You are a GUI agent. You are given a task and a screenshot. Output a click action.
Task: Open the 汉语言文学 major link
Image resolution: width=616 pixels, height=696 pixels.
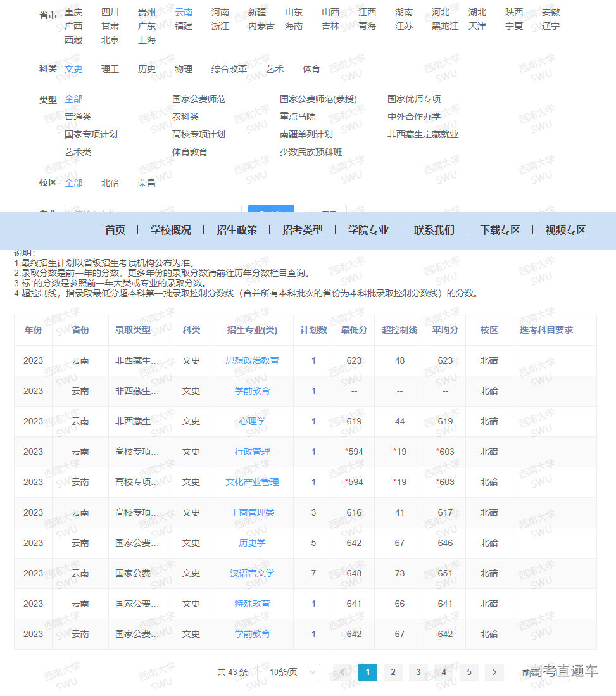252,573
